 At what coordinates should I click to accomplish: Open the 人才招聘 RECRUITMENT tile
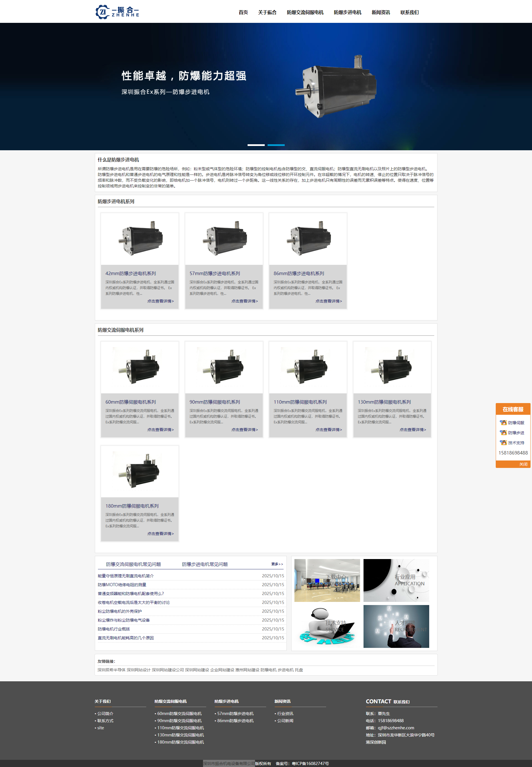coord(396,626)
